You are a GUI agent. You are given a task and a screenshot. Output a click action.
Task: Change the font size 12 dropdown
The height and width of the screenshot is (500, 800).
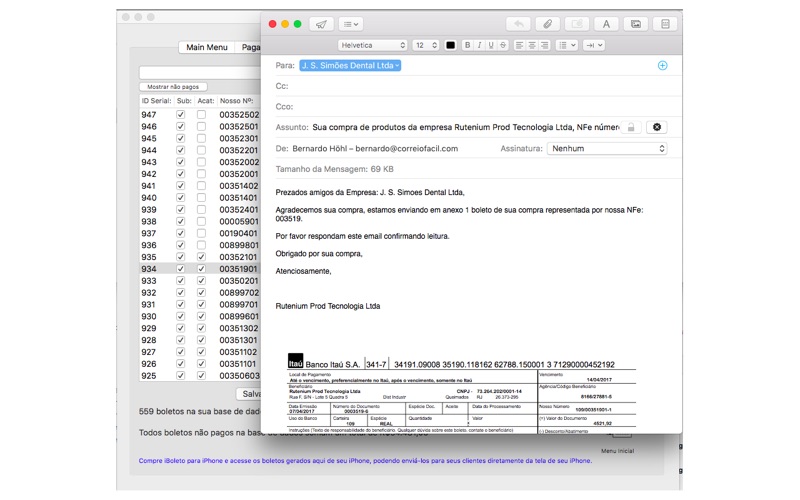pos(426,45)
